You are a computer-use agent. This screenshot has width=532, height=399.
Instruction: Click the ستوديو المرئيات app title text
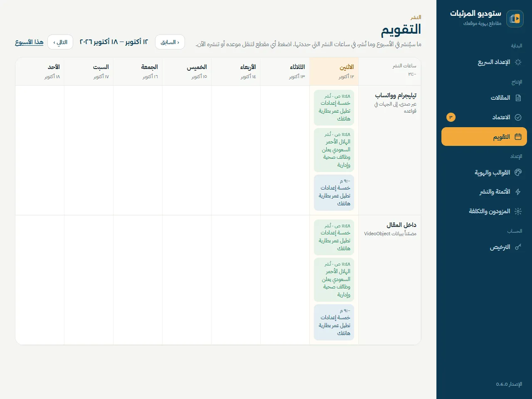coord(475,13)
